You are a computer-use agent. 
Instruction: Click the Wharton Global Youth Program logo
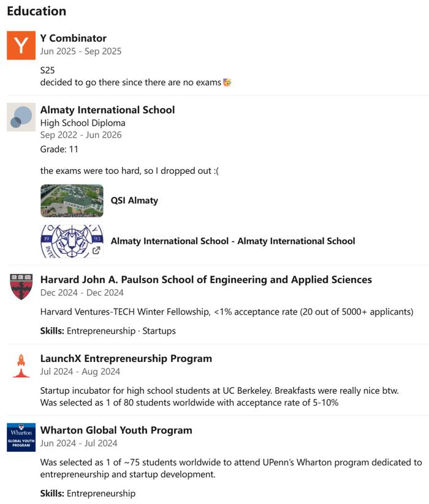[21, 437]
